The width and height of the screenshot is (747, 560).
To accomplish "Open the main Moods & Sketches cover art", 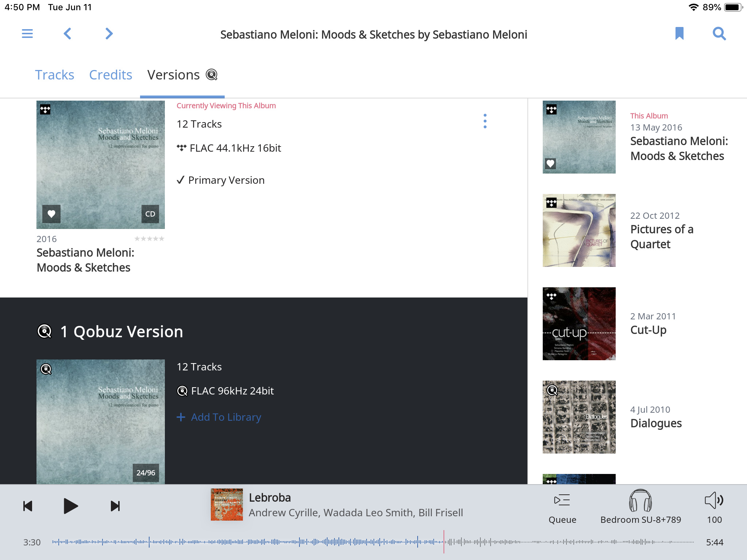I will [x=101, y=165].
